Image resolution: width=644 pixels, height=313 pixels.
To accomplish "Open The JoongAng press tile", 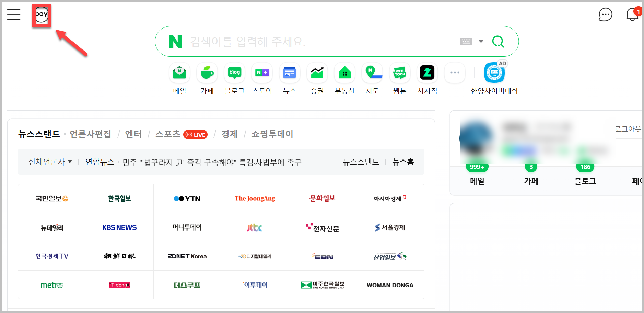I will pos(255,199).
